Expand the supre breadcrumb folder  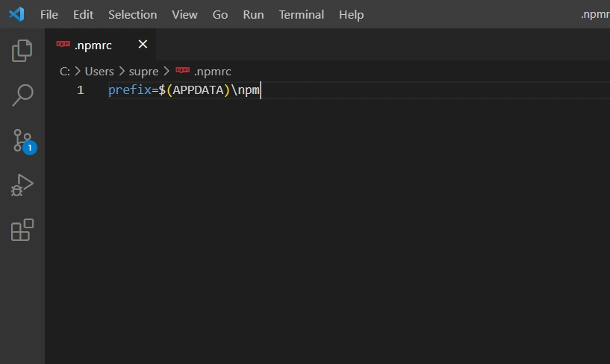coord(143,72)
